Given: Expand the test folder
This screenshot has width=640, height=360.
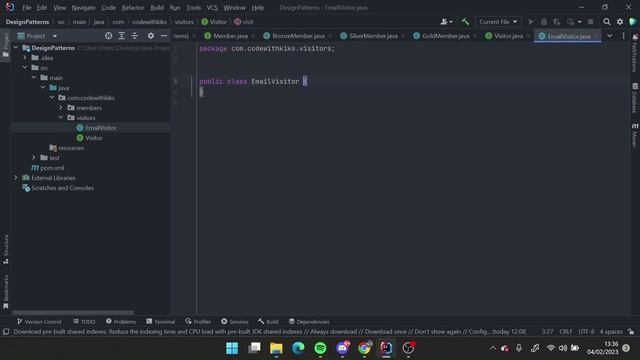Looking at the screenshot, I should click(34, 158).
